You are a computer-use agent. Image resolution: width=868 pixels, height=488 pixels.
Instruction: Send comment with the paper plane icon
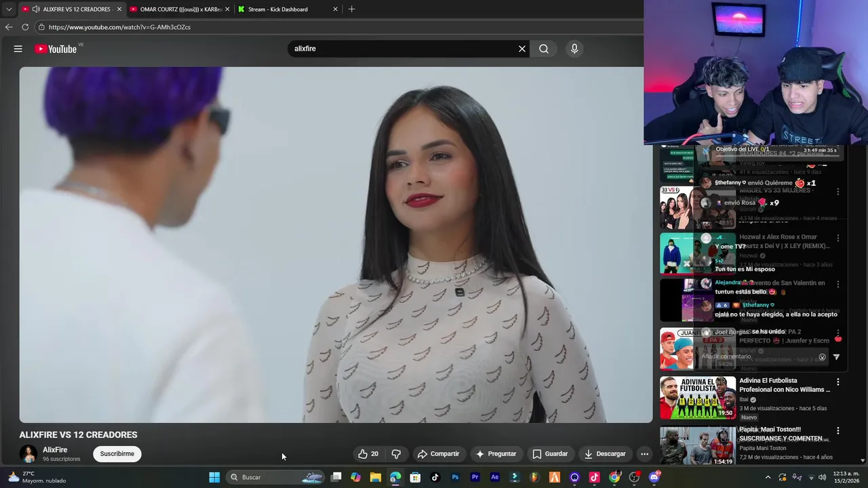pos(836,357)
